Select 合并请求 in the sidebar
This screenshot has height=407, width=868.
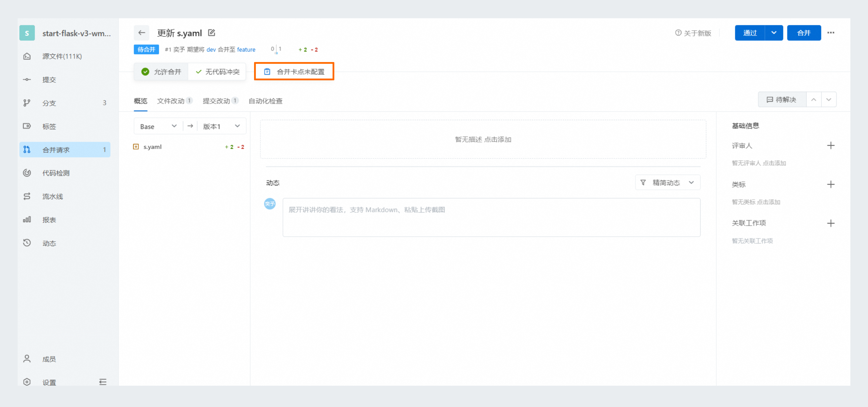[65, 150]
